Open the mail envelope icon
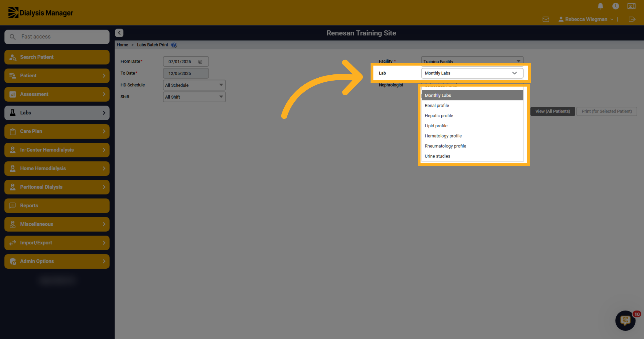This screenshot has width=644, height=339. click(546, 19)
